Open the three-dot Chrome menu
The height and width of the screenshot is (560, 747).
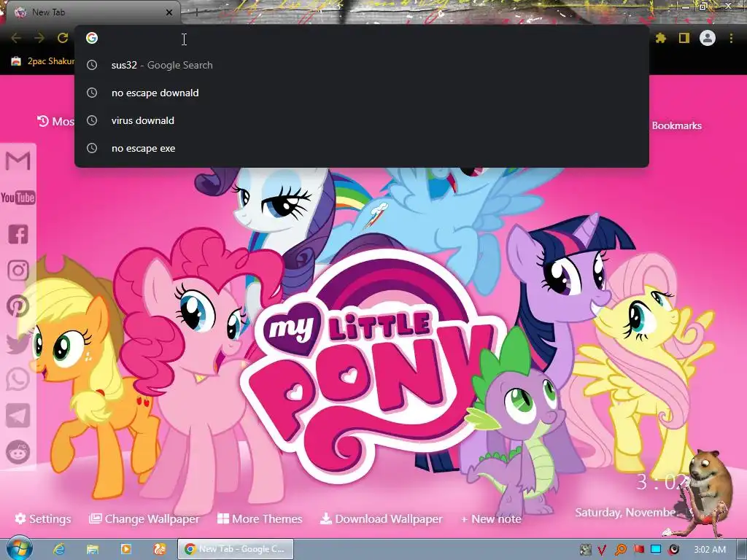731,38
